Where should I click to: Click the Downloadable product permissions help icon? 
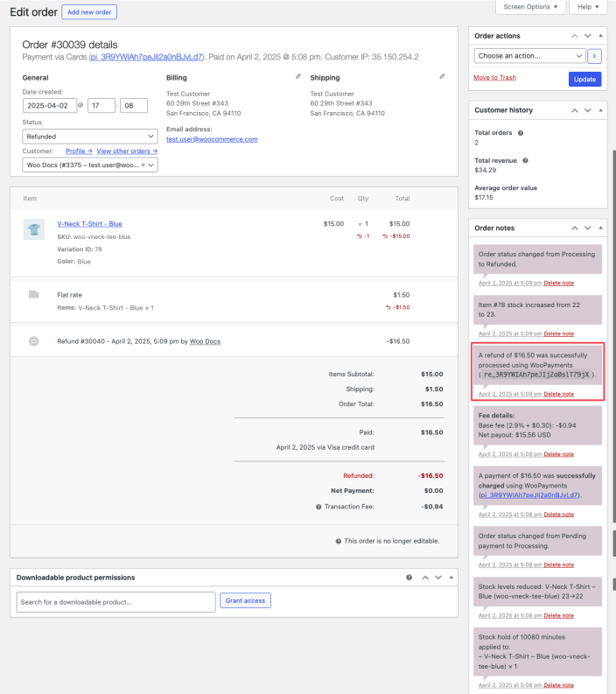pyautogui.click(x=409, y=578)
